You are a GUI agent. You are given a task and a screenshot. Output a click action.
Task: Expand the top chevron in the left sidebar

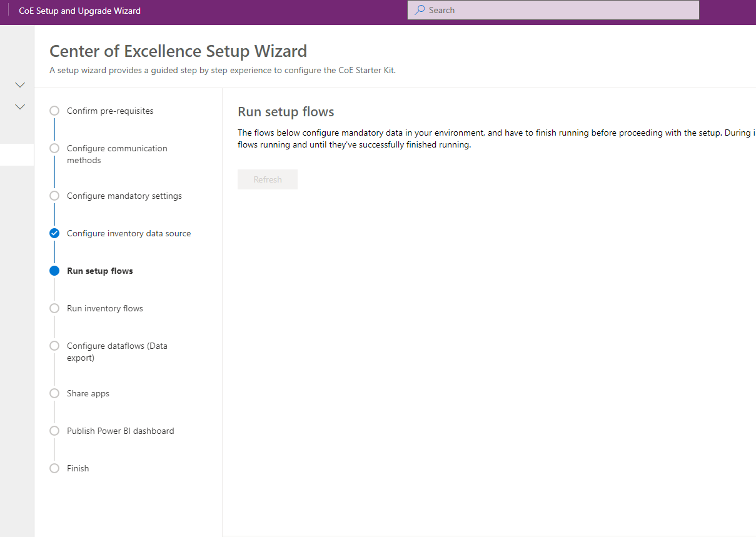pyautogui.click(x=19, y=84)
